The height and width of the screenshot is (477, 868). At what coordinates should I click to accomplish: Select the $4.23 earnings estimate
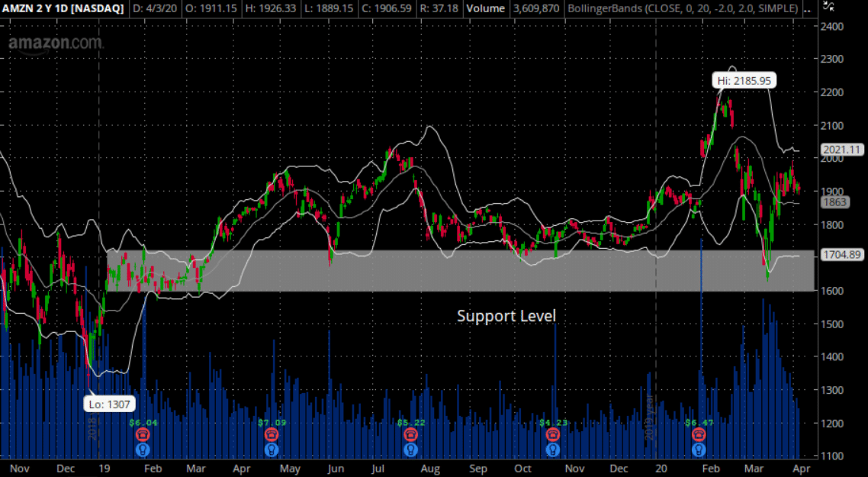(553, 422)
